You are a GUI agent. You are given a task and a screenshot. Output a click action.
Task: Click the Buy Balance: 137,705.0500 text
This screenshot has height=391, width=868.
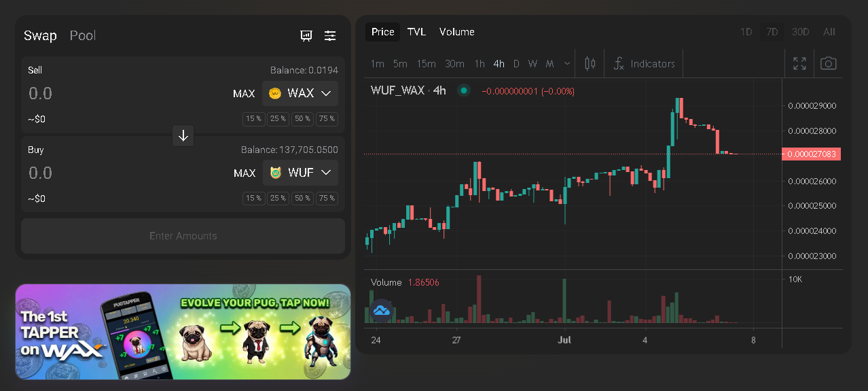289,150
